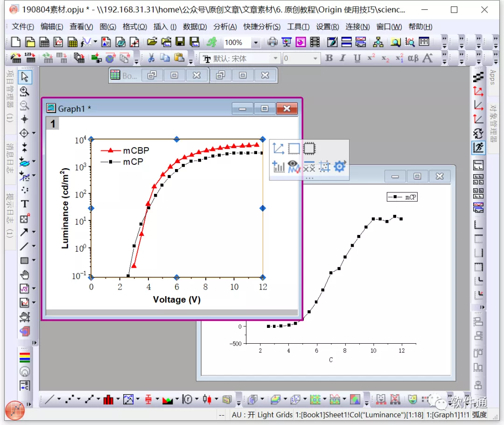
Task: Click the Print icon
Action: (x=272, y=42)
